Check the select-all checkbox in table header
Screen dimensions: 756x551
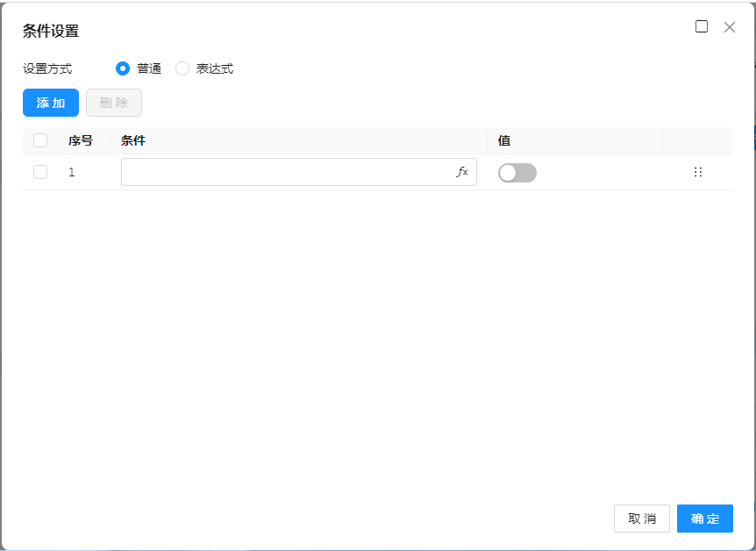click(x=40, y=140)
